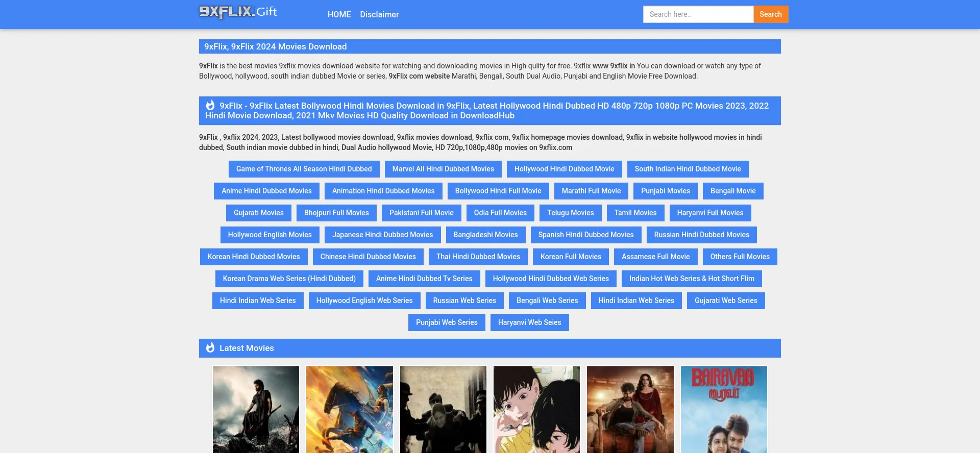This screenshot has width=980, height=453.
Task: Open the couple in red movie poster
Action: click(x=630, y=409)
